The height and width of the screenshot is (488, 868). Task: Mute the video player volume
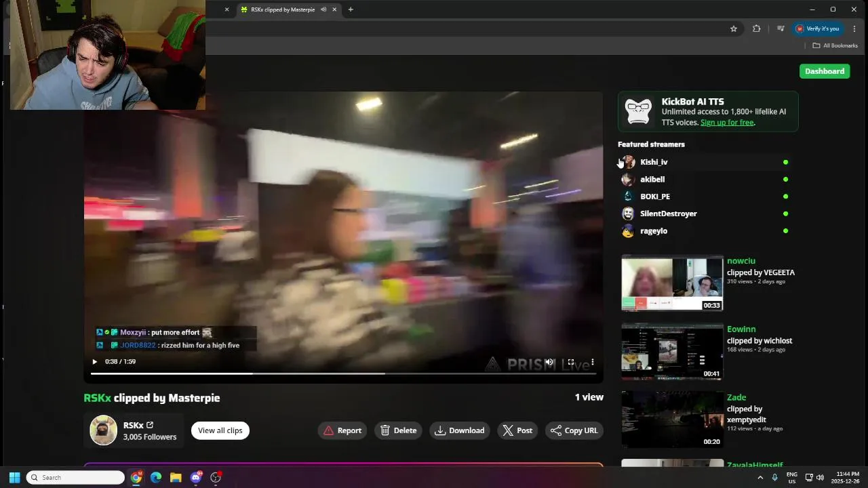[550, 362]
